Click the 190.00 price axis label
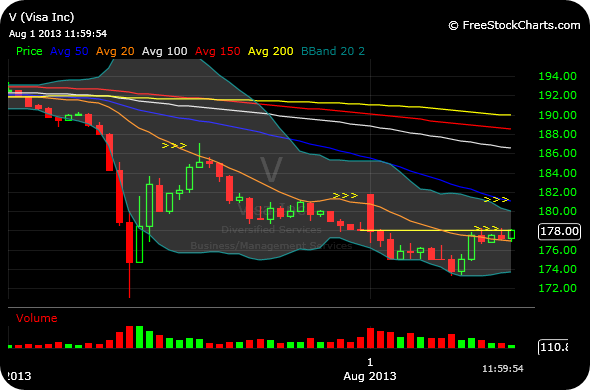 point(558,115)
